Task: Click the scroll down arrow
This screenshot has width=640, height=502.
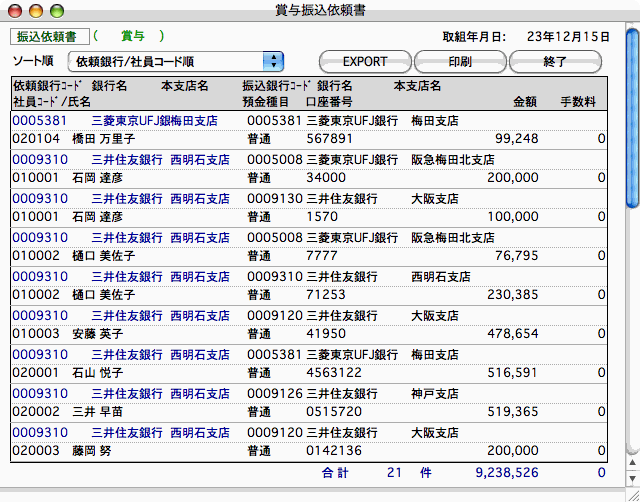Action: click(632, 479)
